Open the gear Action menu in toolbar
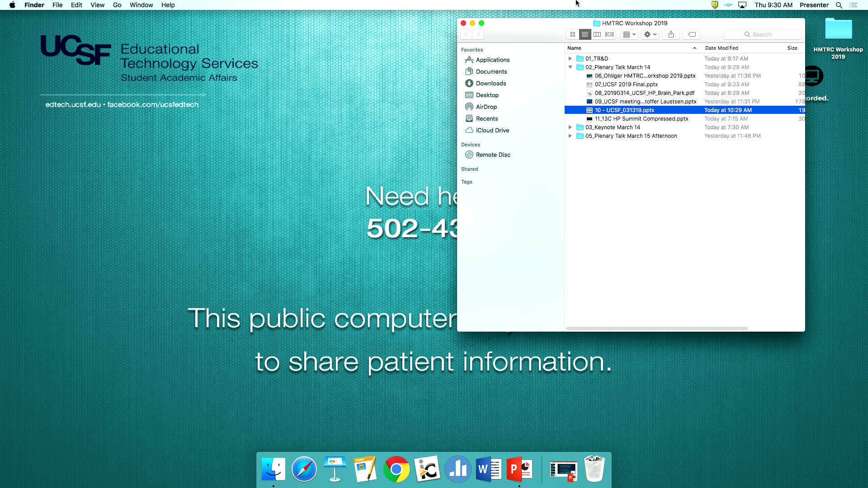The width and height of the screenshot is (868, 488). click(x=650, y=34)
